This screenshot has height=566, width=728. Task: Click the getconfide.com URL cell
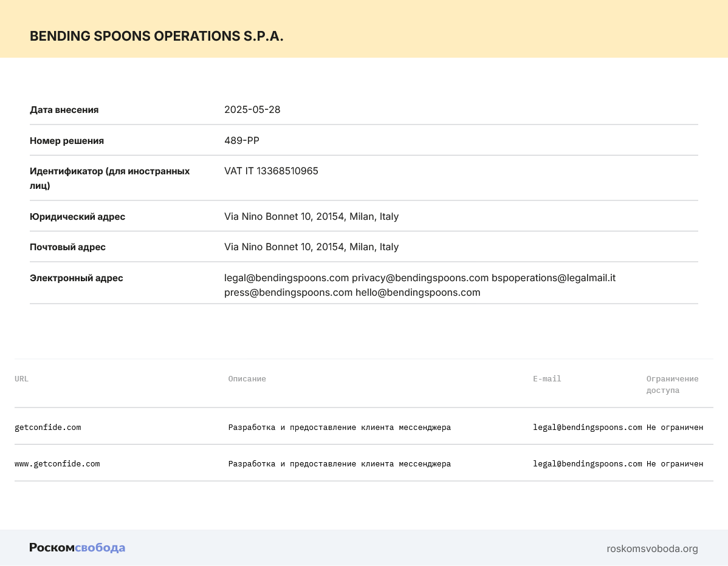pyautogui.click(x=48, y=428)
